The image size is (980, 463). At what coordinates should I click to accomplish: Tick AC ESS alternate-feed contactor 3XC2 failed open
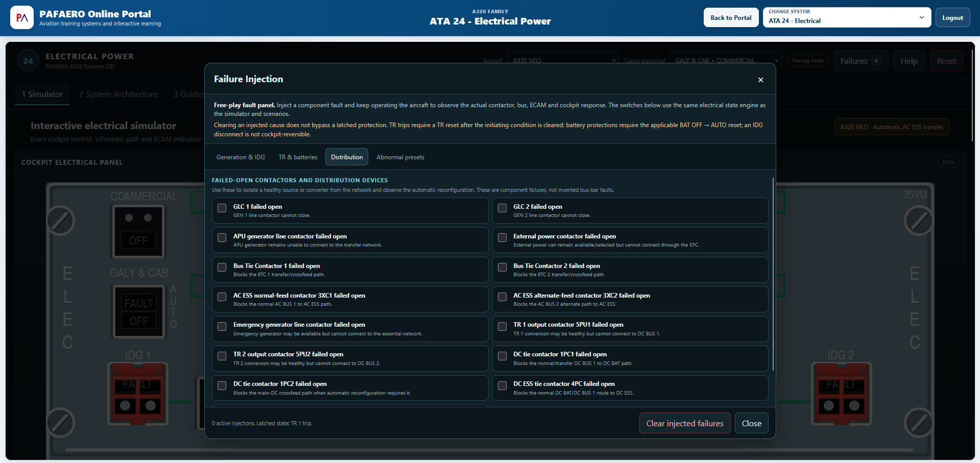pyautogui.click(x=503, y=297)
